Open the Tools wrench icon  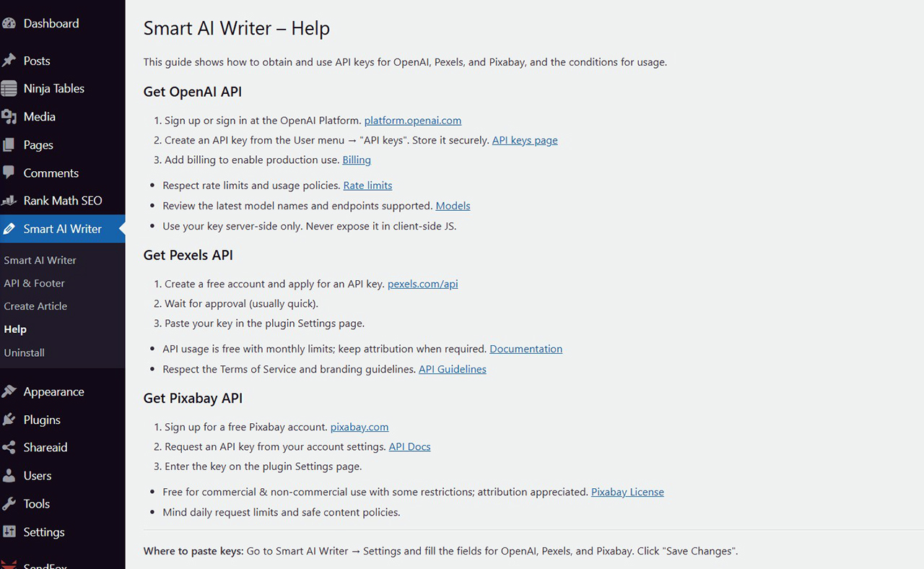point(10,503)
